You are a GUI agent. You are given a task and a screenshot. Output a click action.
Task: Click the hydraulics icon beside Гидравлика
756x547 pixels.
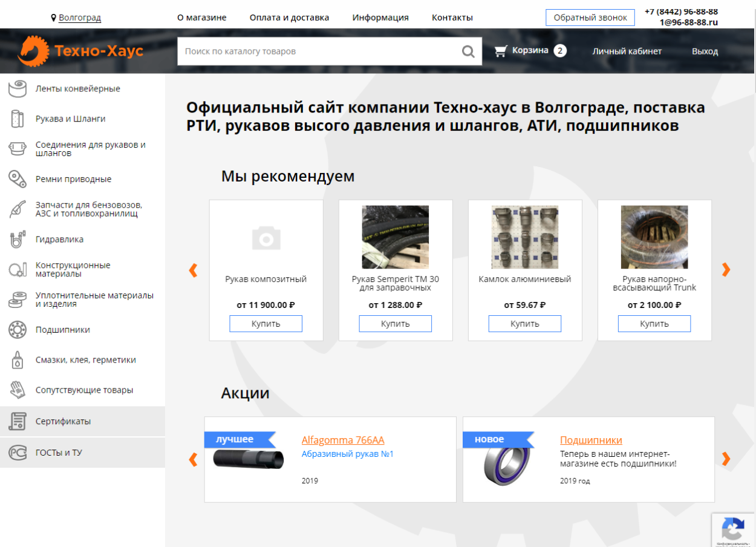coord(18,239)
